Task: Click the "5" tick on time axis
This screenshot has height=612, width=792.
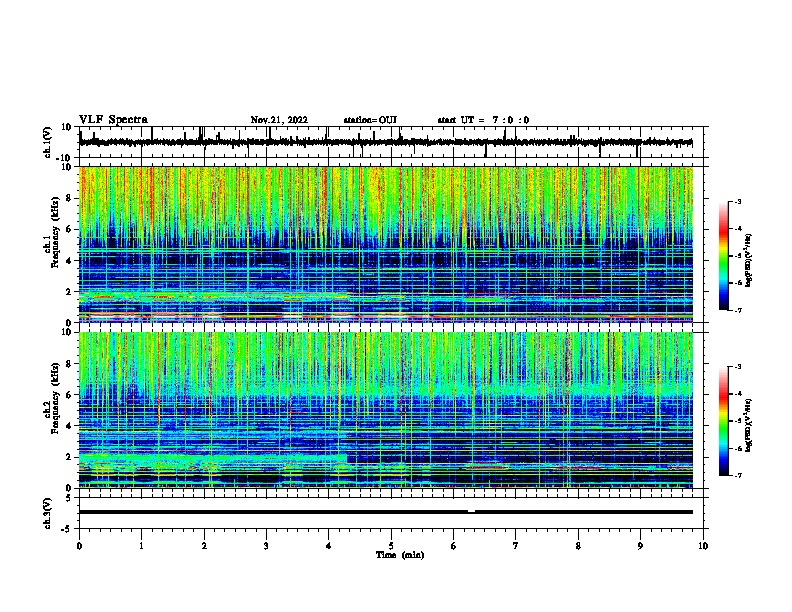Action: point(391,546)
